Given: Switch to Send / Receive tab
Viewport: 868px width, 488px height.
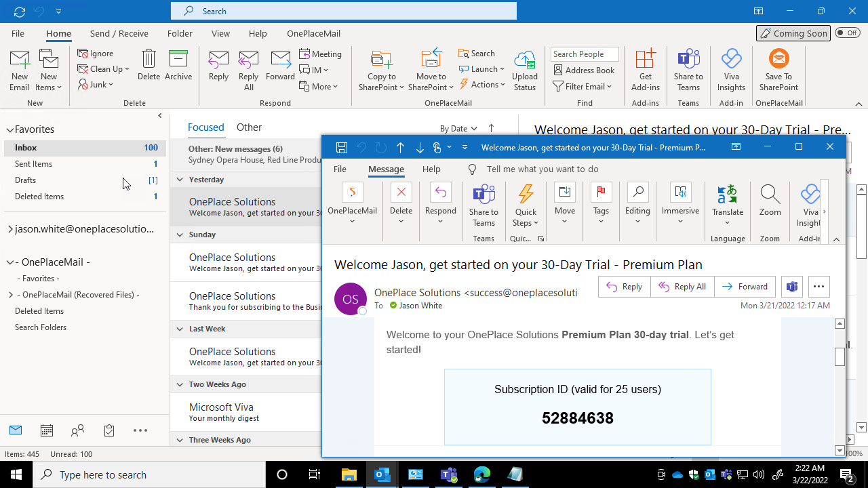Looking at the screenshot, I should pyautogui.click(x=119, y=33).
